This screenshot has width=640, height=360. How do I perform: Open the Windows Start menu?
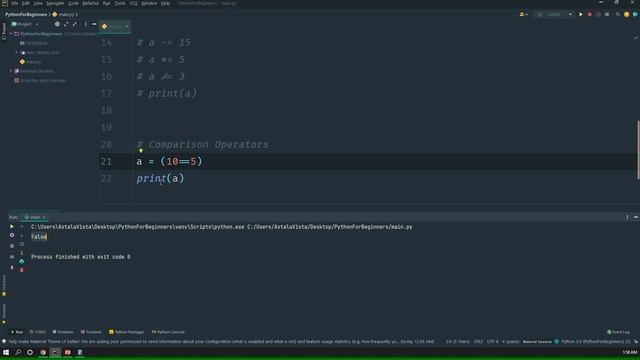click(6, 352)
